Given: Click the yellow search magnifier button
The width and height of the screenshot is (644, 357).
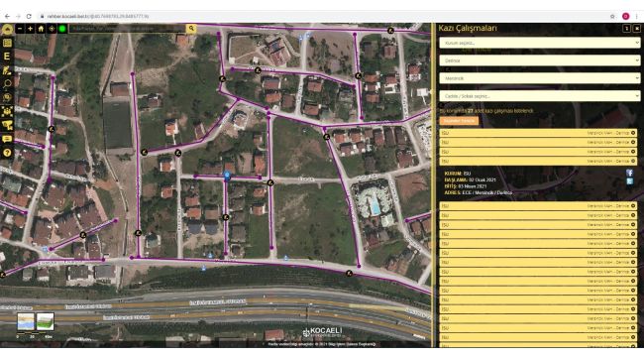Looking at the screenshot, I should click(191, 29).
